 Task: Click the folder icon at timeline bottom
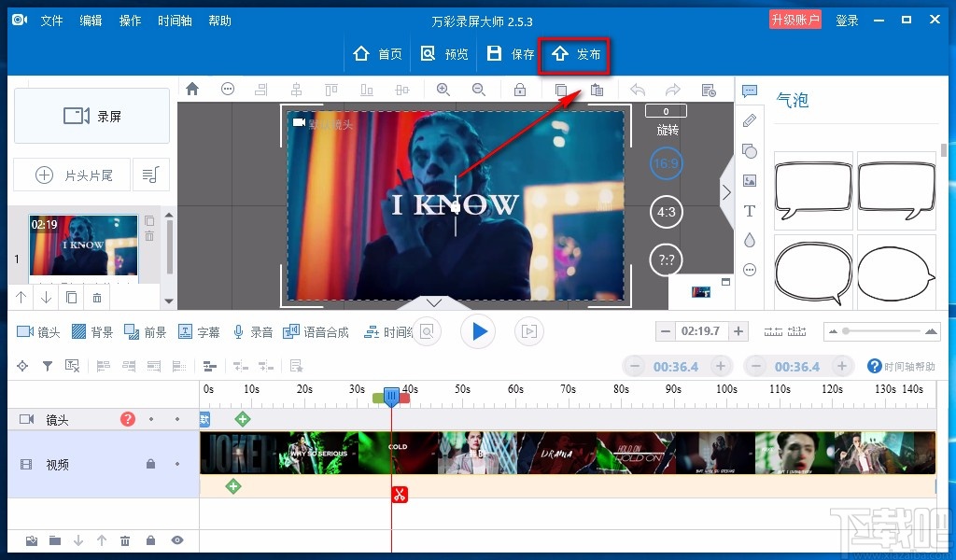click(x=55, y=540)
